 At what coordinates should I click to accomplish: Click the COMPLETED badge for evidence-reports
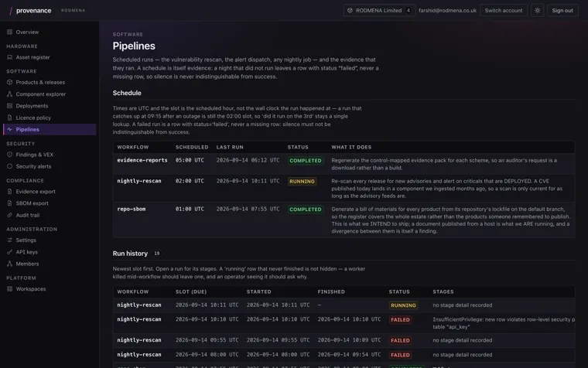[x=306, y=160]
